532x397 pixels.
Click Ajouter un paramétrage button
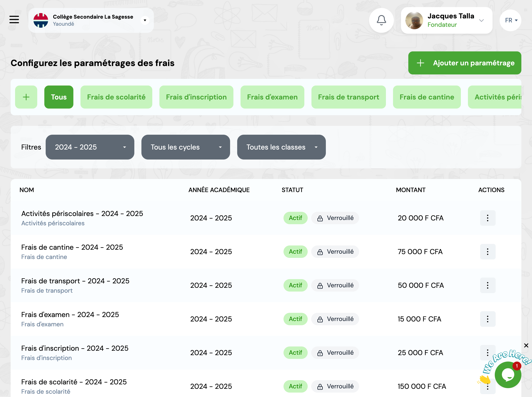(464, 63)
